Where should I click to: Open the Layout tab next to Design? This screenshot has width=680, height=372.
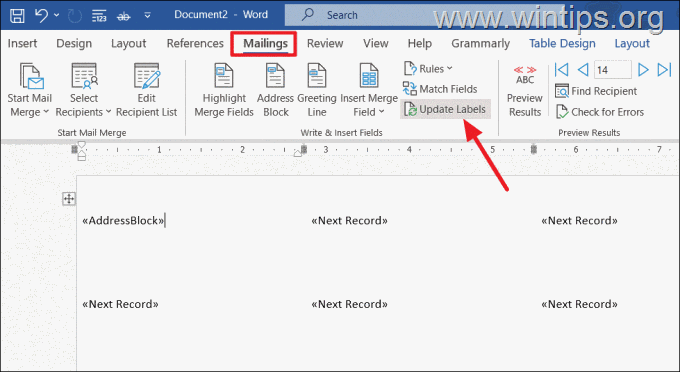coord(128,43)
